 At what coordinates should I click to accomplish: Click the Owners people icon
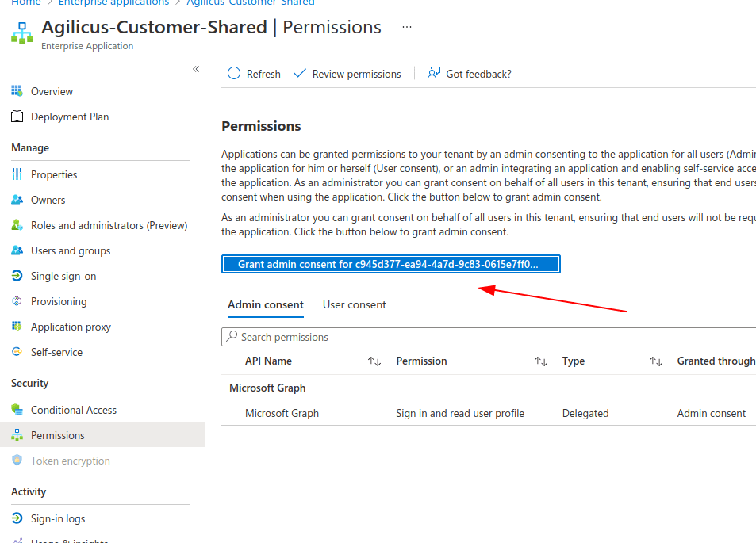(17, 200)
